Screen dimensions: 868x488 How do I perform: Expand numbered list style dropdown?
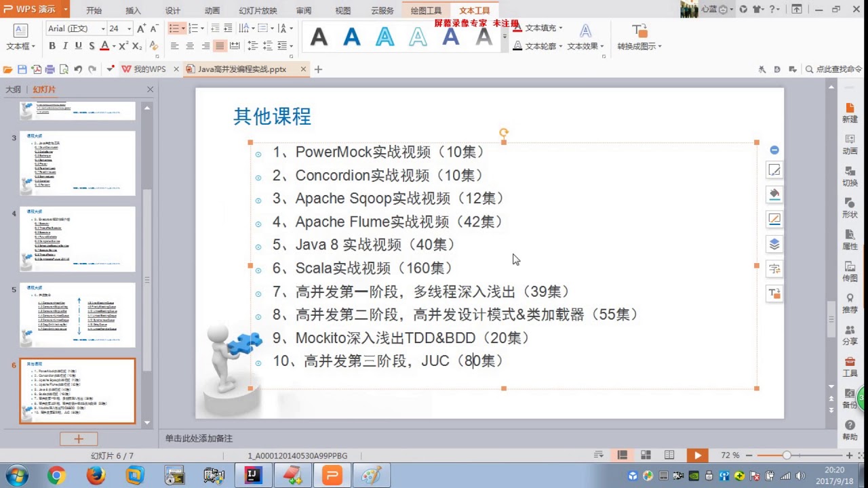[203, 28]
